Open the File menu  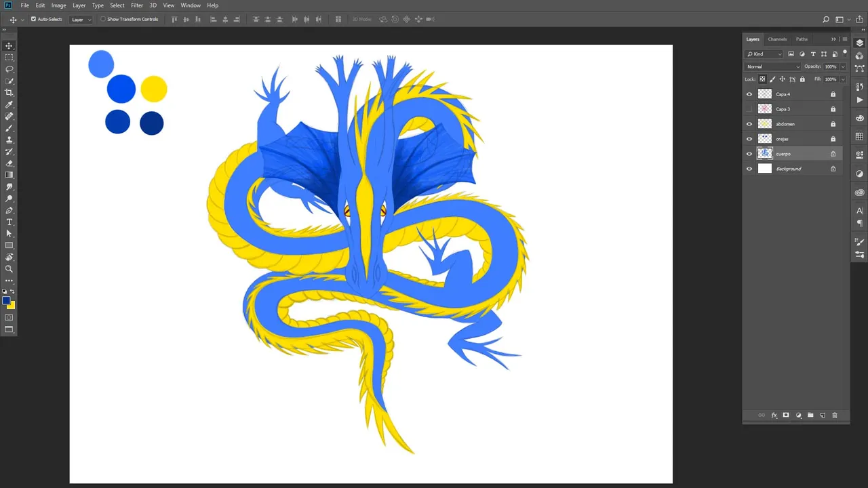click(x=25, y=5)
